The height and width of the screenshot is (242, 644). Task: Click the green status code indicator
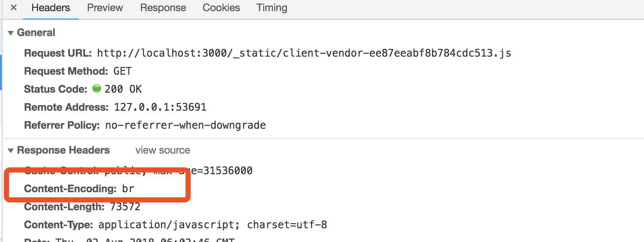click(x=97, y=89)
